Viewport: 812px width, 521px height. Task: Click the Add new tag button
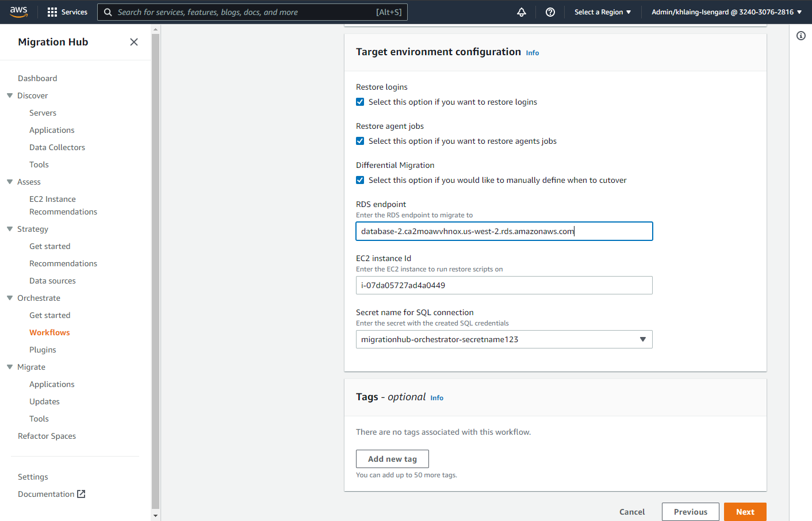coord(392,459)
